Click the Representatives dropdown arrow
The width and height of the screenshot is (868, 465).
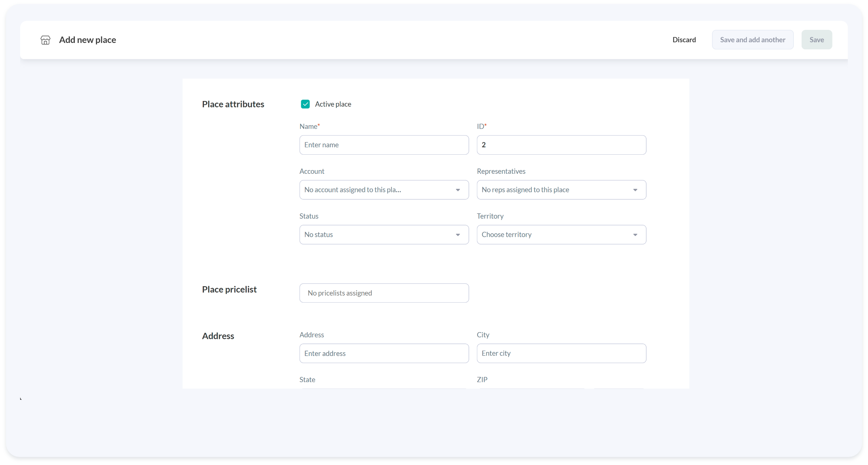click(635, 190)
